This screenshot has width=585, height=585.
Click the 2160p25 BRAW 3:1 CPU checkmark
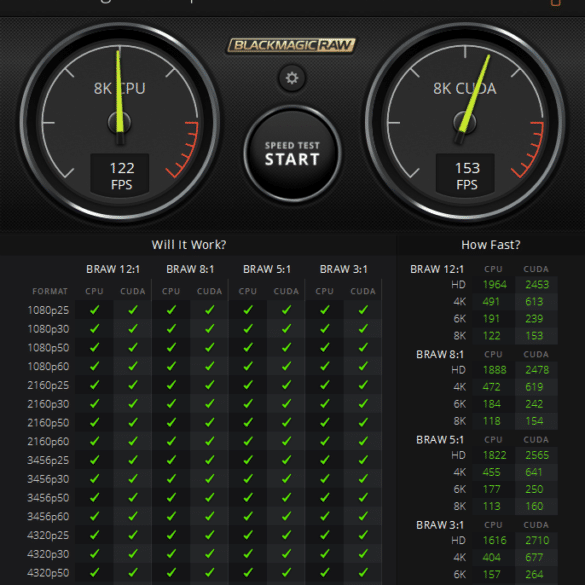[x=325, y=385]
